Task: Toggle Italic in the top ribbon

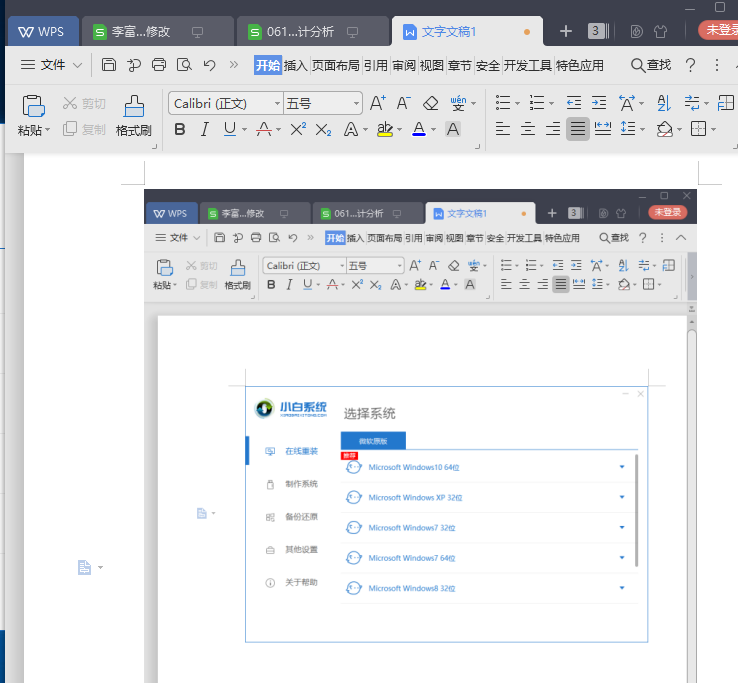Action: [205, 129]
